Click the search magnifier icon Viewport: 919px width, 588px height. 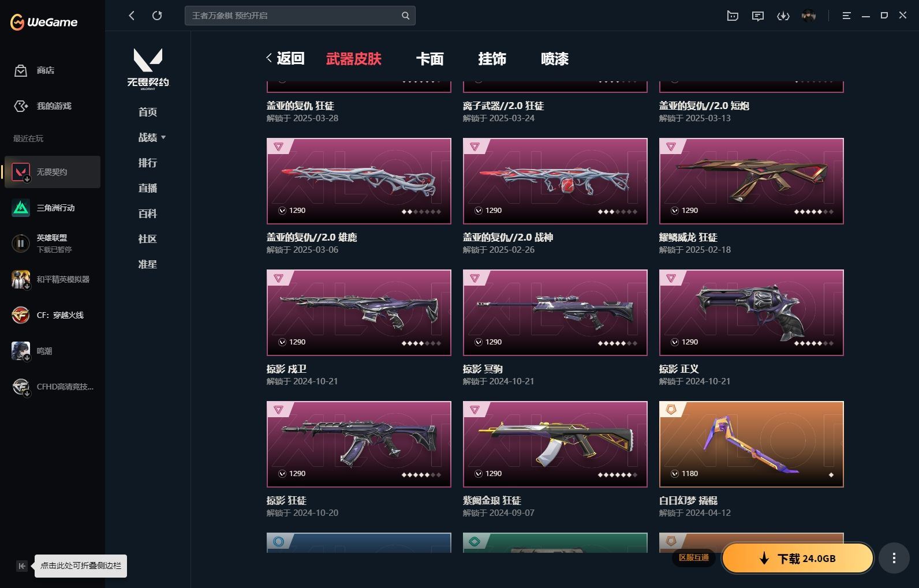pyautogui.click(x=405, y=16)
